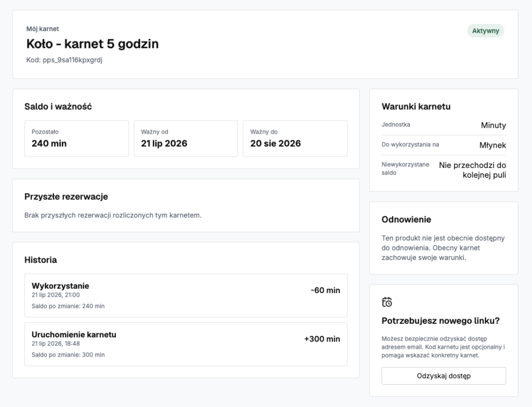Click the Jednostka label

click(x=396, y=125)
